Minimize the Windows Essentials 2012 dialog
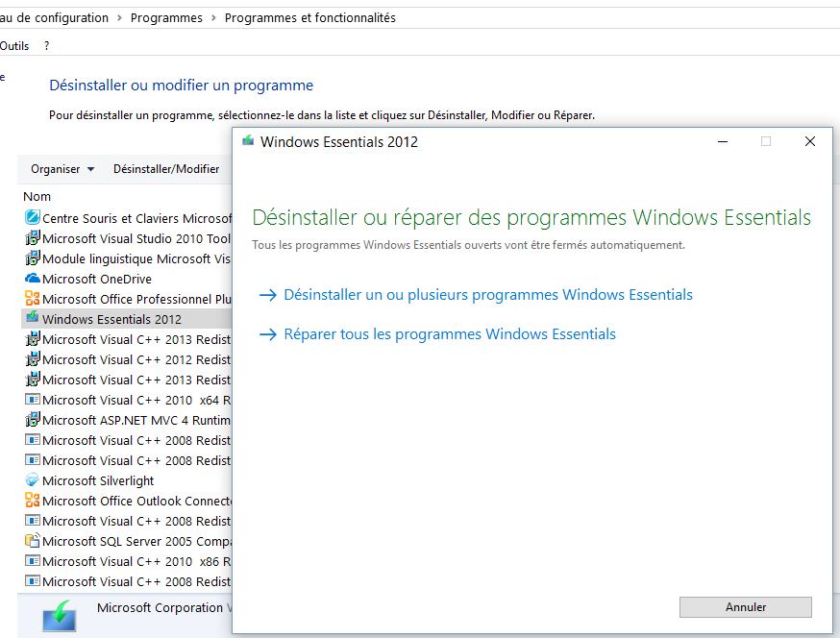This screenshot has height=638, width=840. (x=723, y=141)
